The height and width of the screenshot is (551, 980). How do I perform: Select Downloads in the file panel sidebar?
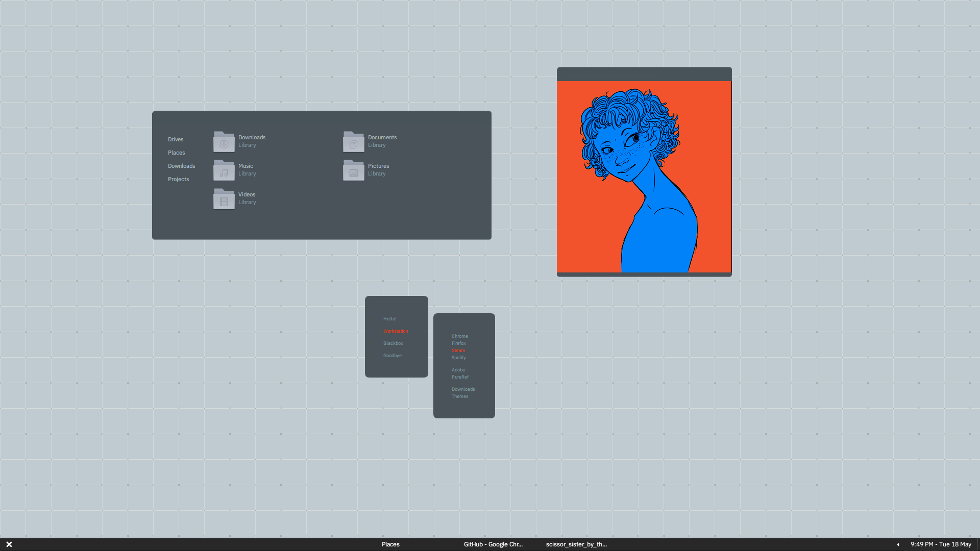click(x=182, y=166)
